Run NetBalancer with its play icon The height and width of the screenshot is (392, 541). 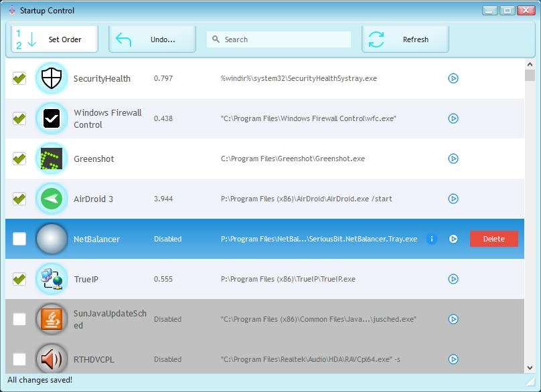(453, 239)
